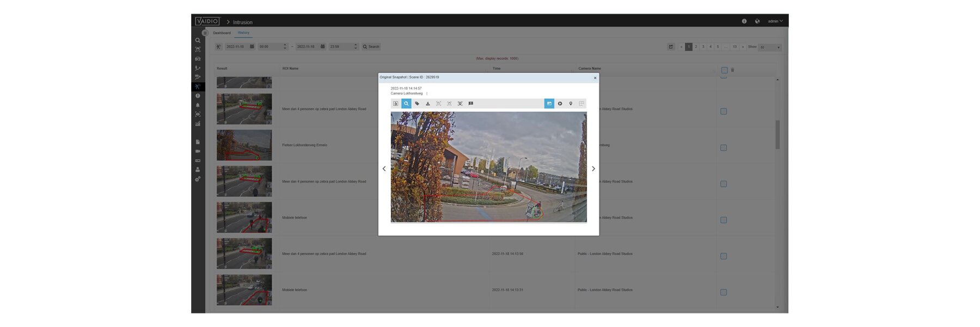Open the Intrusion running-person sidebar icon

click(x=198, y=87)
